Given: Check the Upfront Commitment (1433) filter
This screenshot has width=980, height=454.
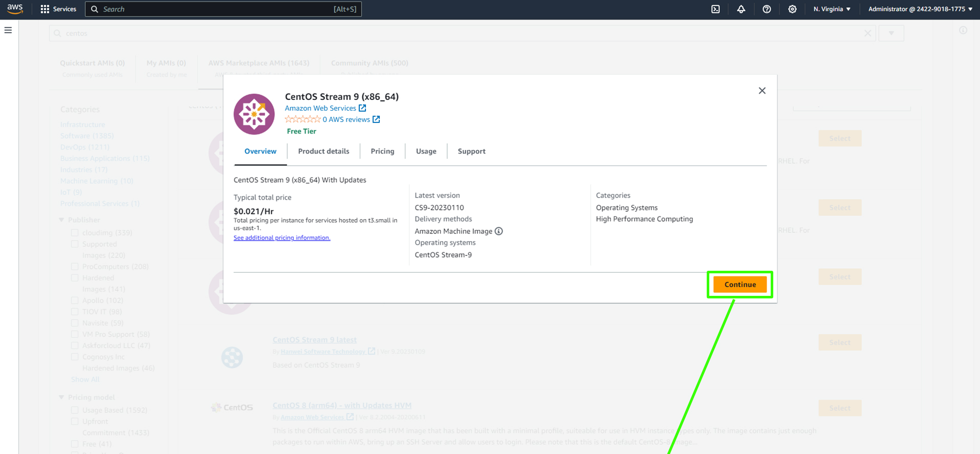Looking at the screenshot, I should (x=75, y=421).
